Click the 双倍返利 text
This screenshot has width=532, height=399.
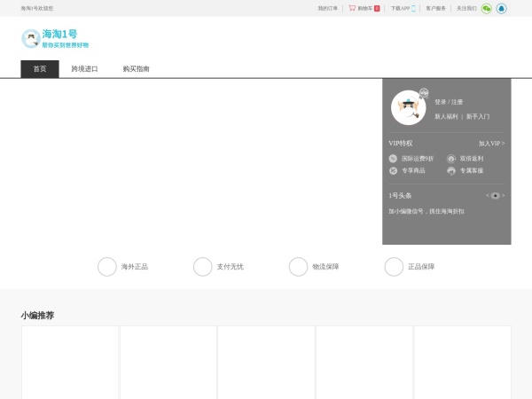pyautogui.click(x=472, y=159)
